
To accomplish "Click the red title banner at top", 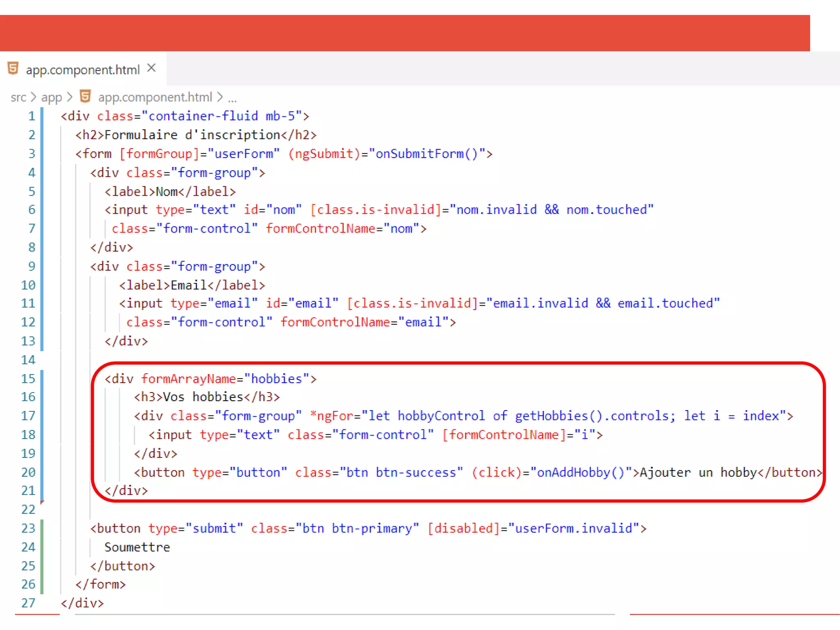I will point(404,33).
